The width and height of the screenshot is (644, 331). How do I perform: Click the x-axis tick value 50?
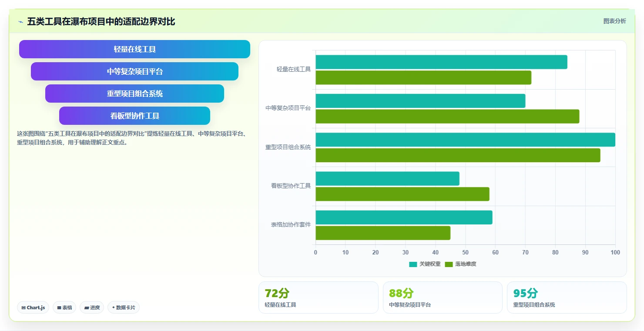pyautogui.click(x=465, y=252)
